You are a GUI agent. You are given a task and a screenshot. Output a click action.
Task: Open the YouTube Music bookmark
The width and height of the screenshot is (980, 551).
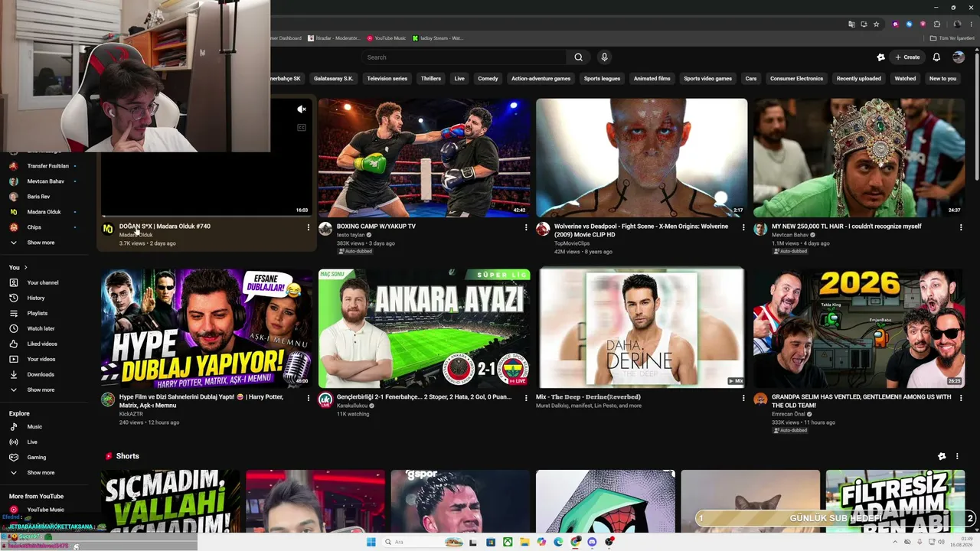387,38
